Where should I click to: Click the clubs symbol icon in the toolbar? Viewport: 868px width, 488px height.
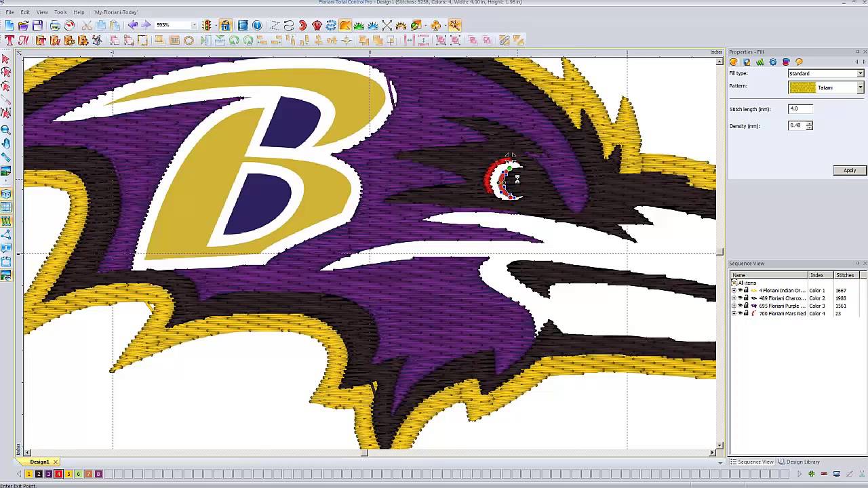(435, 25)
